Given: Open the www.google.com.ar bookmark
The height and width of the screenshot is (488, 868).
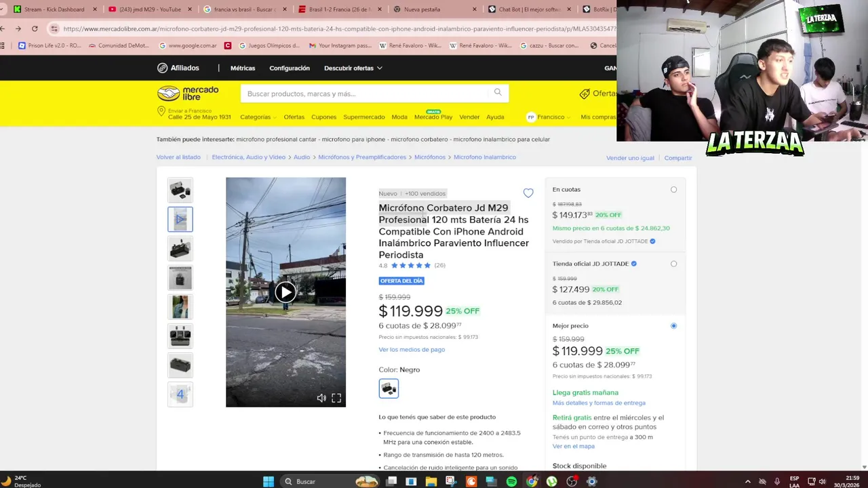Looking at the screenshot, I should tap(188, 45).
